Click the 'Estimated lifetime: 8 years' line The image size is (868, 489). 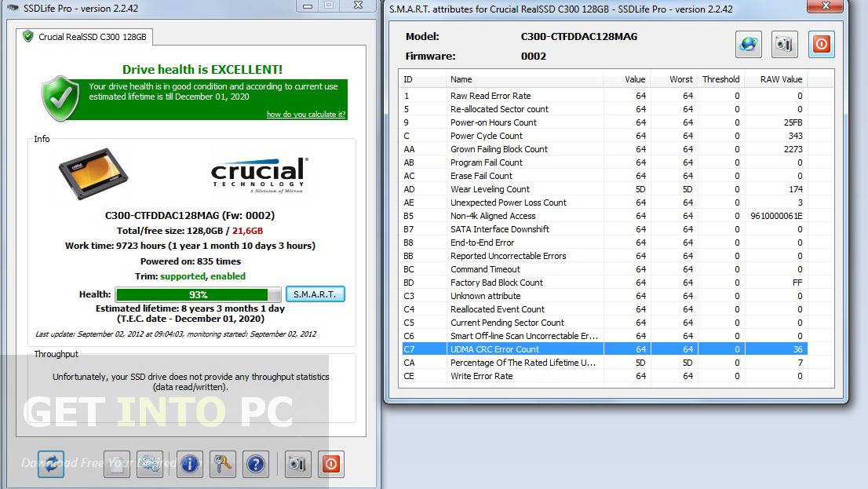191,308
